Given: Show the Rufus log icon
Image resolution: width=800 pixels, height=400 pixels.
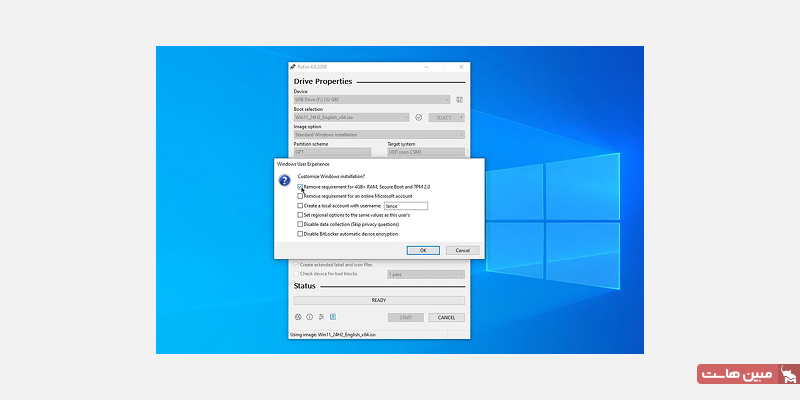Looking at the screenshot, I should point(333,317).
